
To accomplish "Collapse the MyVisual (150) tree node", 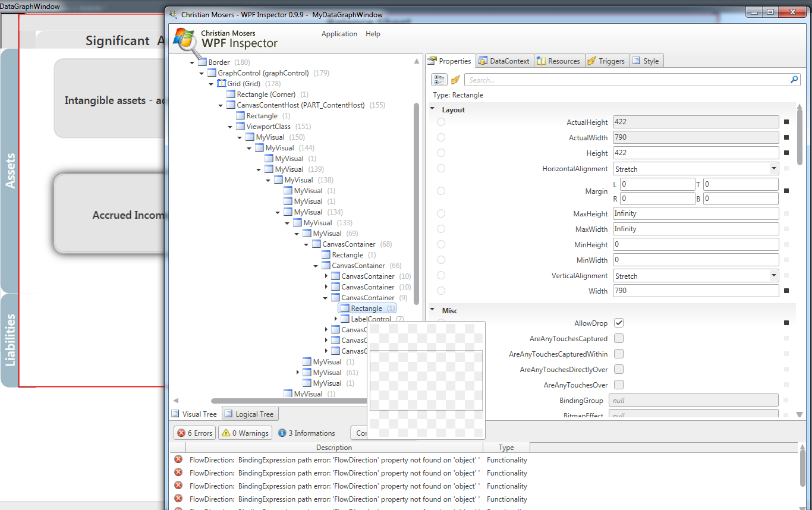I will [240, 137].
